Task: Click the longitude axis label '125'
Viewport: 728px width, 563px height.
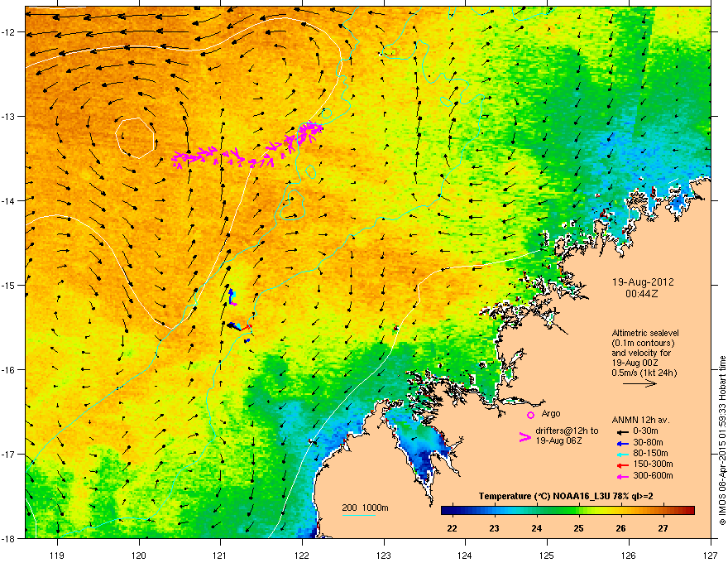Action: point(547,555)
